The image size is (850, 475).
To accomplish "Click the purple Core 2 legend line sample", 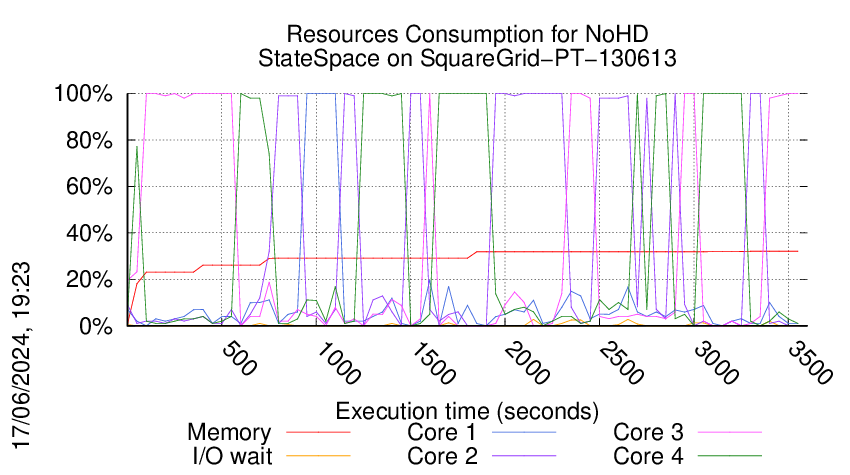I will 524,456.
